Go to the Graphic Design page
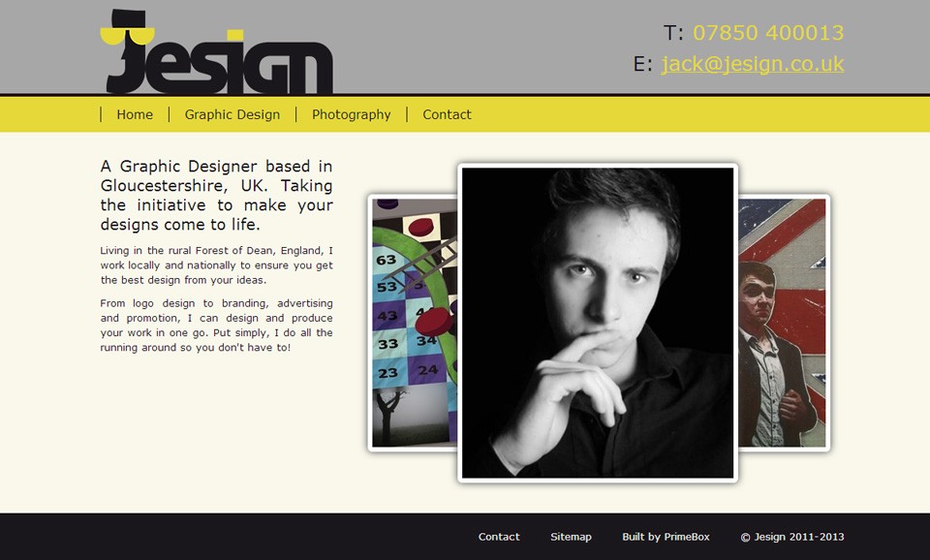Image resolution: width=930 pixels, height=560 pixels. pyautogui.click(x=232, y=114)
